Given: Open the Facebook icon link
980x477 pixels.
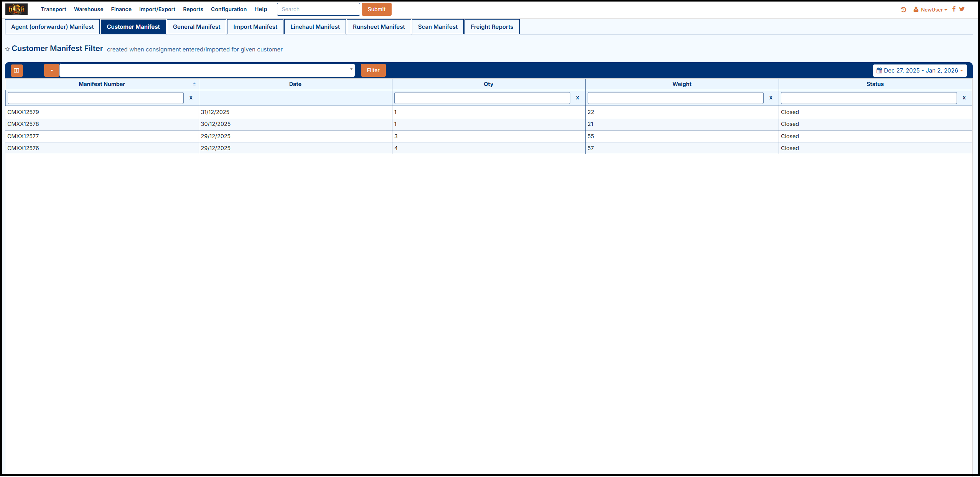Looking at the screenshot, I should point(954,9).
